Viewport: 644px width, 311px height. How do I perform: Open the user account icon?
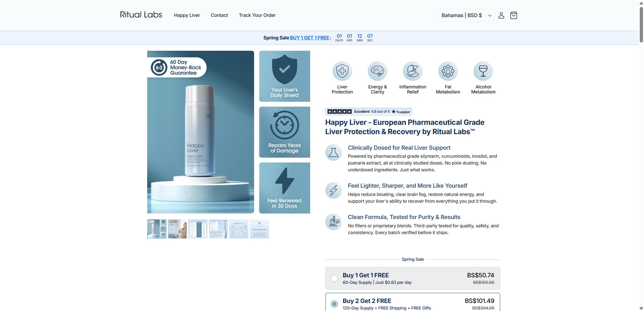point(501,15)
